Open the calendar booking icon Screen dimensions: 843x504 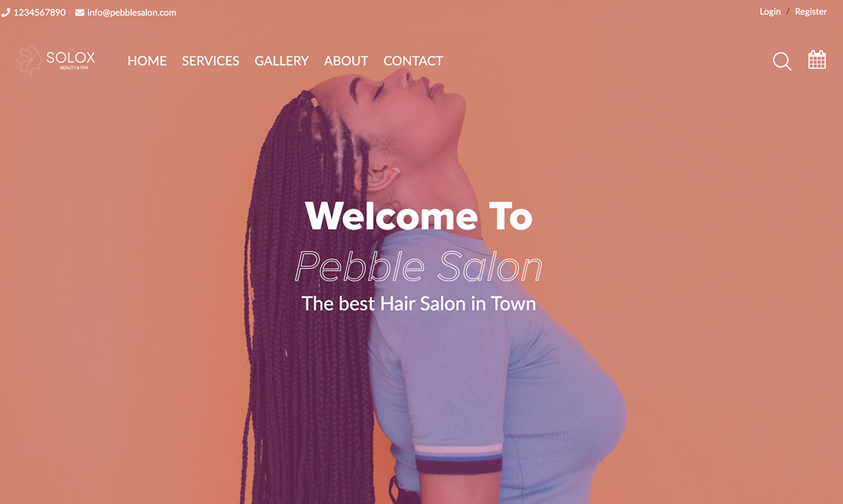click(816, 60)
